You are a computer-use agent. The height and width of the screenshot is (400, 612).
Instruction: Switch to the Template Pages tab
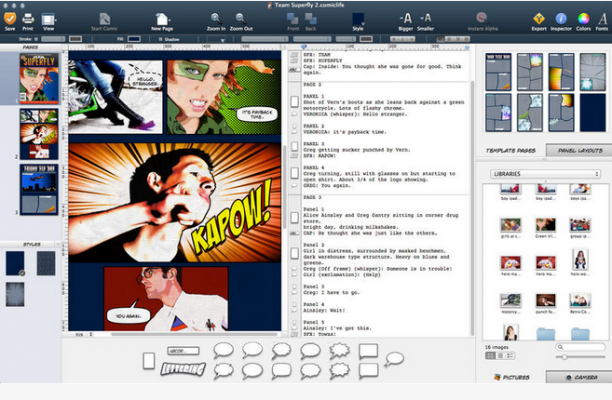pos(510,150)
